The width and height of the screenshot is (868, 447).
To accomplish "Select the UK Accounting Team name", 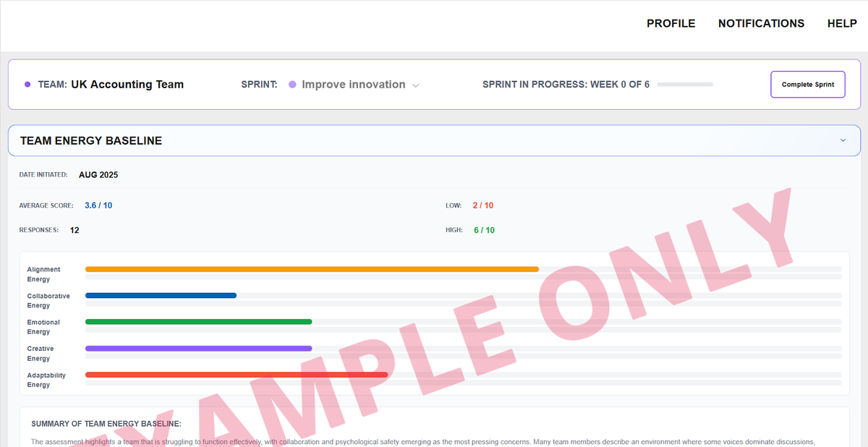I will (x=127, y=85).
